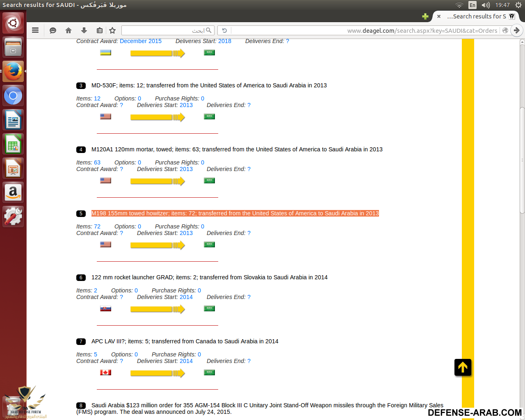Open the En keyboard language indicator
525x420 pixels.
pyautogui.click(x=472, y=5)
